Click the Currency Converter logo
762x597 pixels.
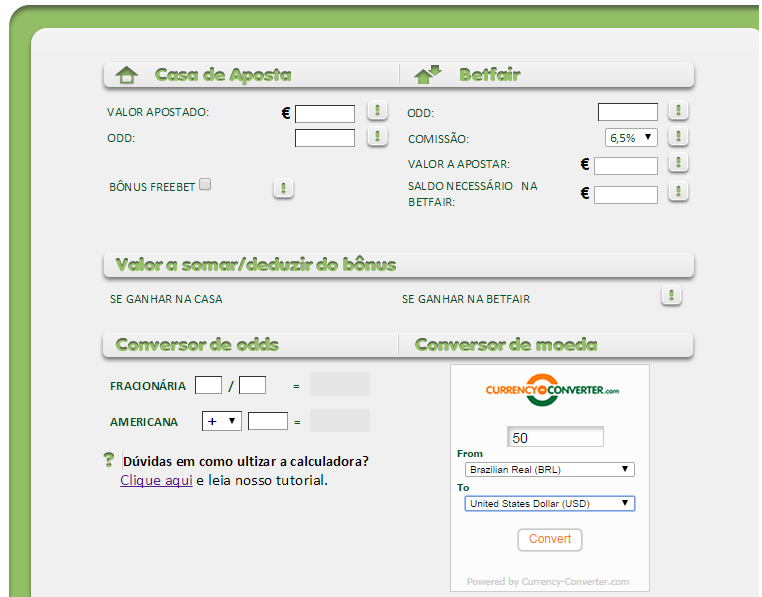point(552,390)
